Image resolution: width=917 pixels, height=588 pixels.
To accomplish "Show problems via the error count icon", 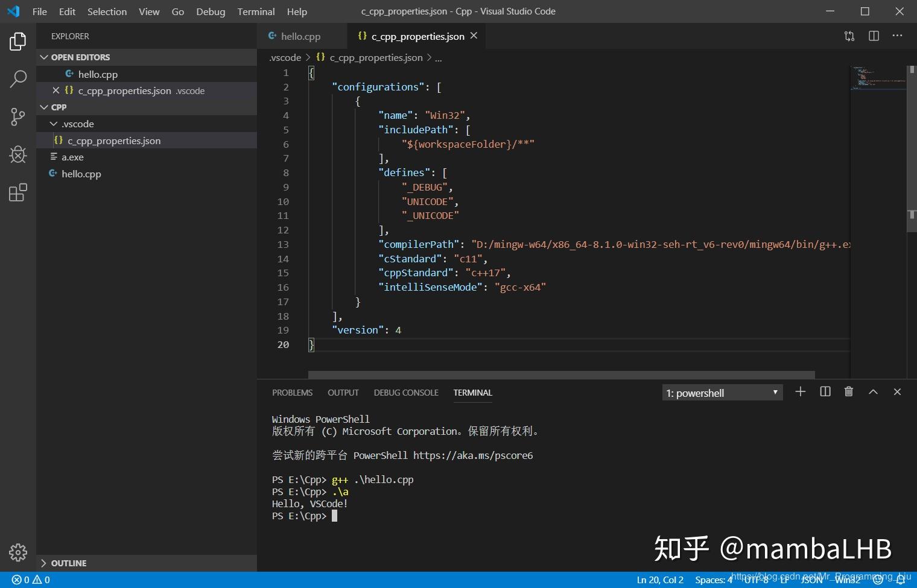I will coord(27,579).
